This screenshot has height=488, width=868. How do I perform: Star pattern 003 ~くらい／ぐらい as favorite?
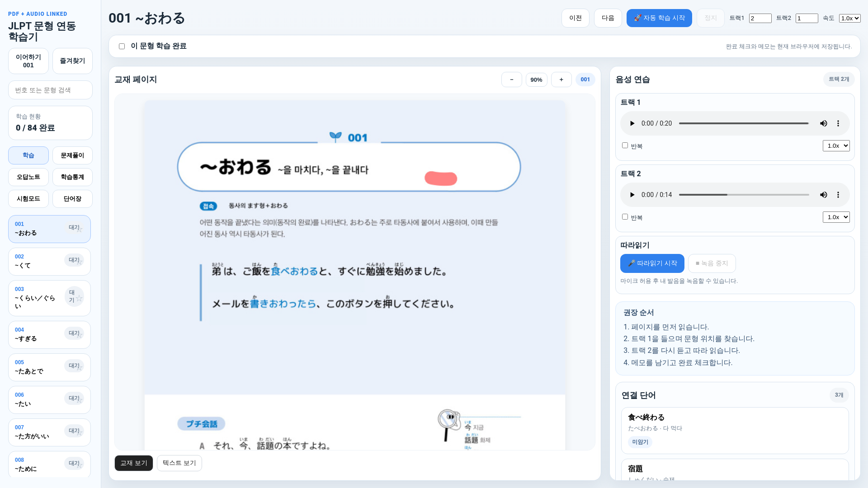(80, 298)
